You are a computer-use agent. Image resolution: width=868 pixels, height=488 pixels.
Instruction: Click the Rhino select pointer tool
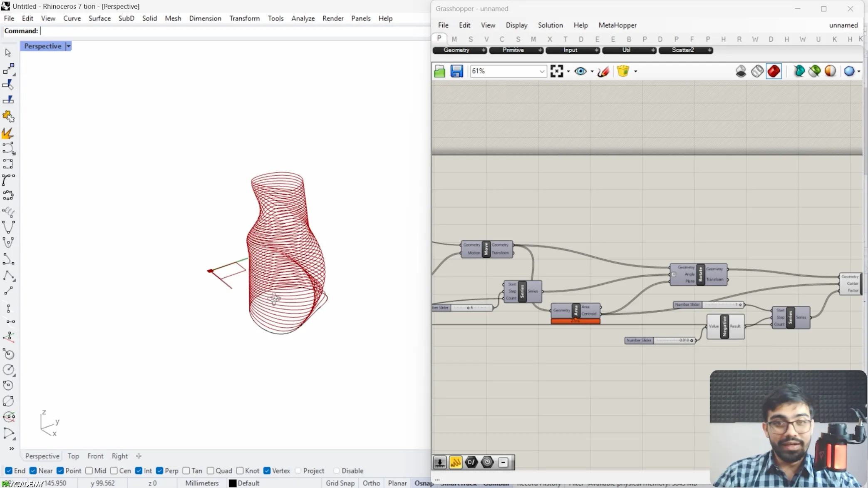[x=8, y=52]
